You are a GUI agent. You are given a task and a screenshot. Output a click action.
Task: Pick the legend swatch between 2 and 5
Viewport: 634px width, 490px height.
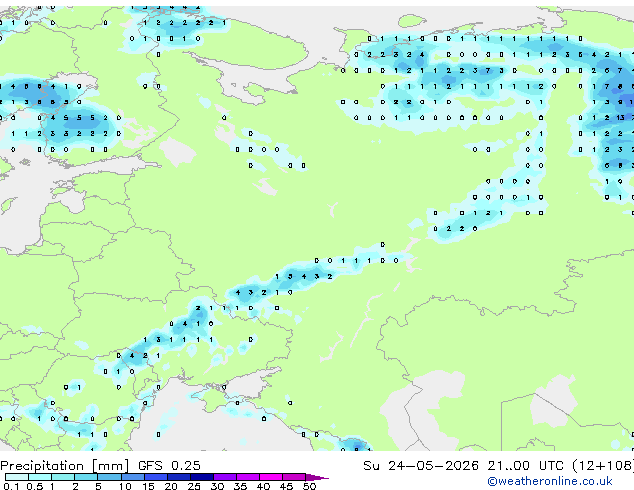click(x=86, y=477)
